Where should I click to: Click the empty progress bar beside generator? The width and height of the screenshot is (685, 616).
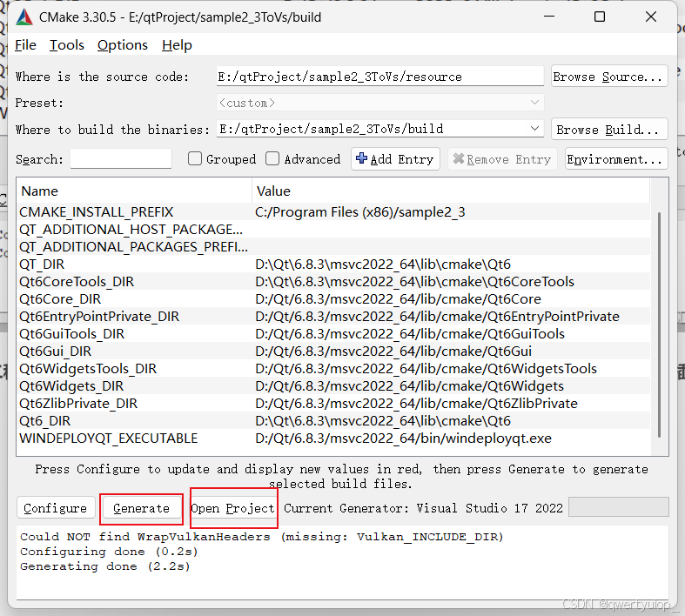pos(619,507)
